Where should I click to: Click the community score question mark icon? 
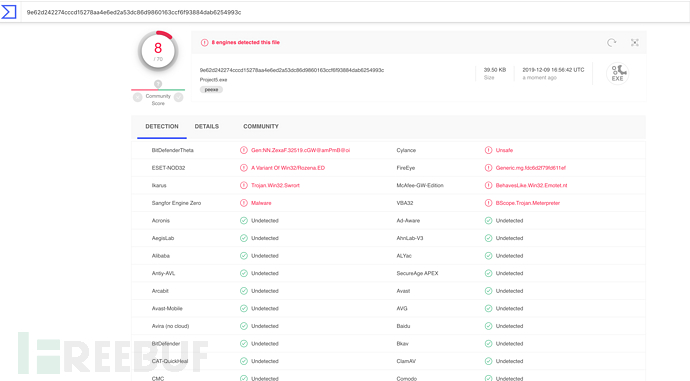pos(158,84)
